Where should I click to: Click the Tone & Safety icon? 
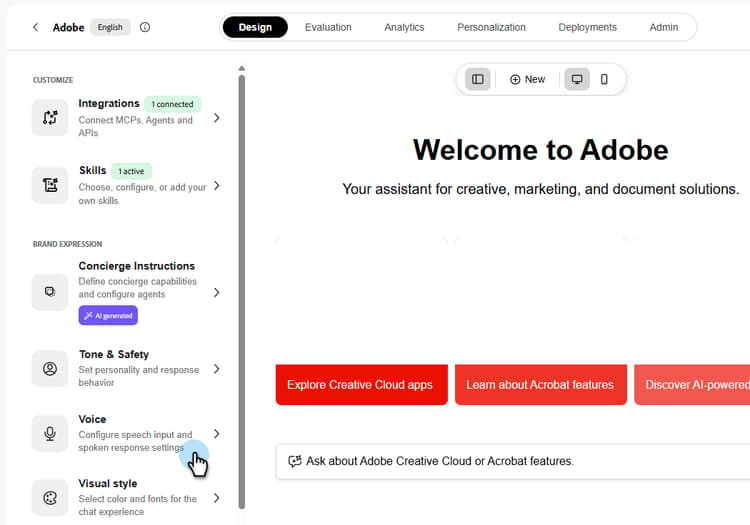coord(50,369)
